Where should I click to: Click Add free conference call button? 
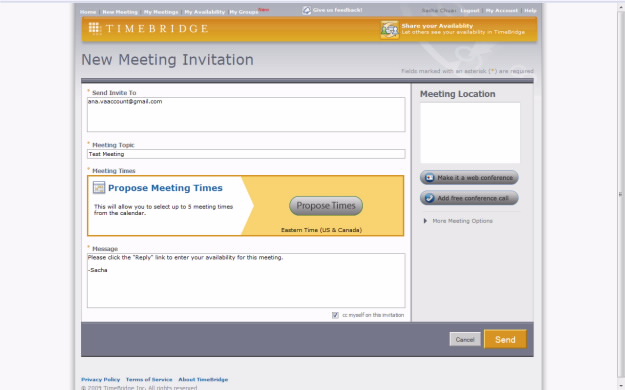click(469, 198)
